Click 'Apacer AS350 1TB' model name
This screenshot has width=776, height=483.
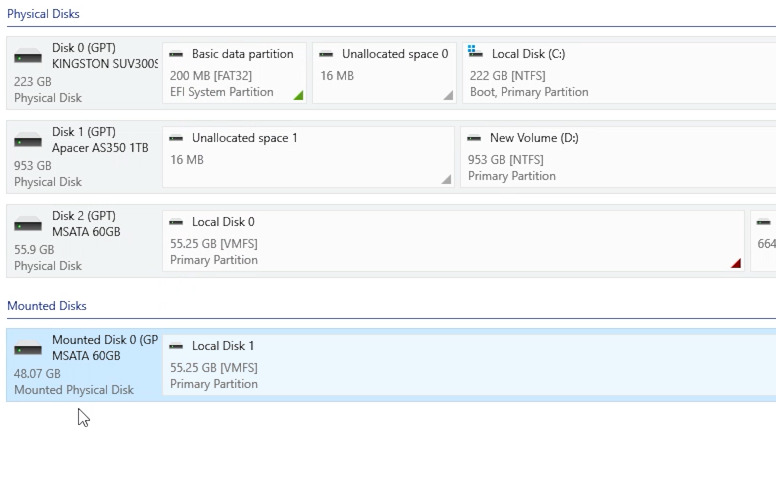[100, 148]
